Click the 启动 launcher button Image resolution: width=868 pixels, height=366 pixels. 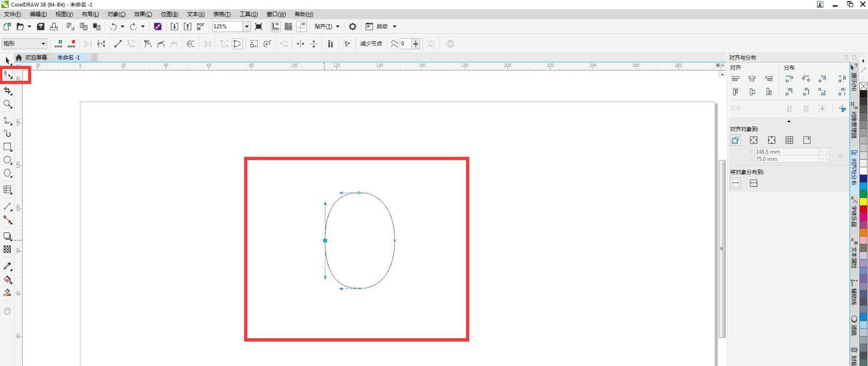click(x=382, y=27)
